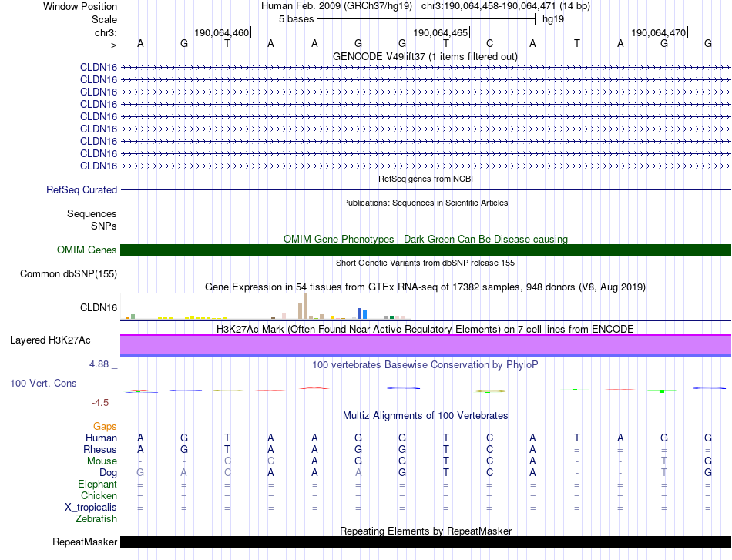
Task: Select the Layered H3K27Ac track label
Action: (50, 340)
